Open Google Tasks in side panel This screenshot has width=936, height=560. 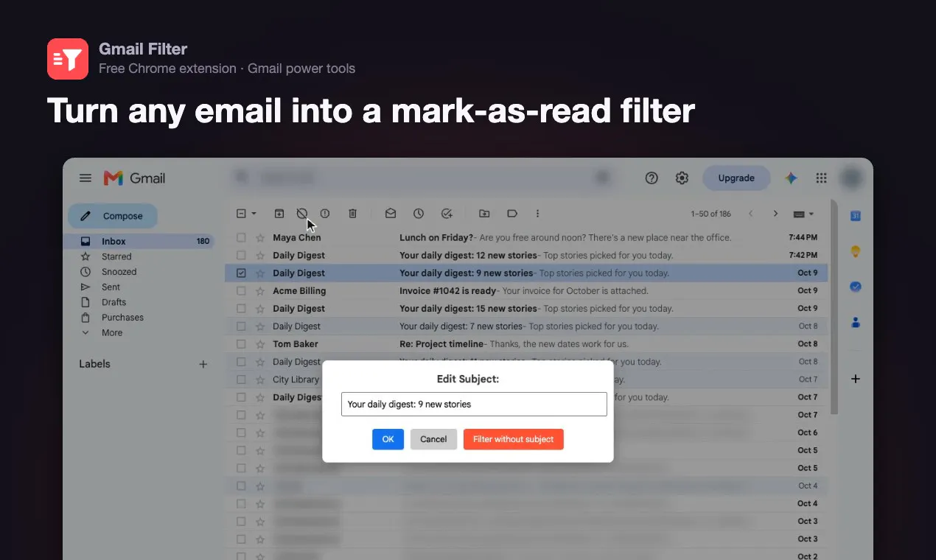(x=856, y=287)
